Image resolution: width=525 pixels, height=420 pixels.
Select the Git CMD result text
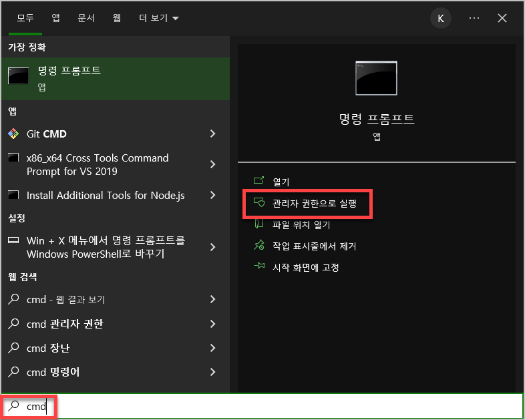click(x=47, y=134)
